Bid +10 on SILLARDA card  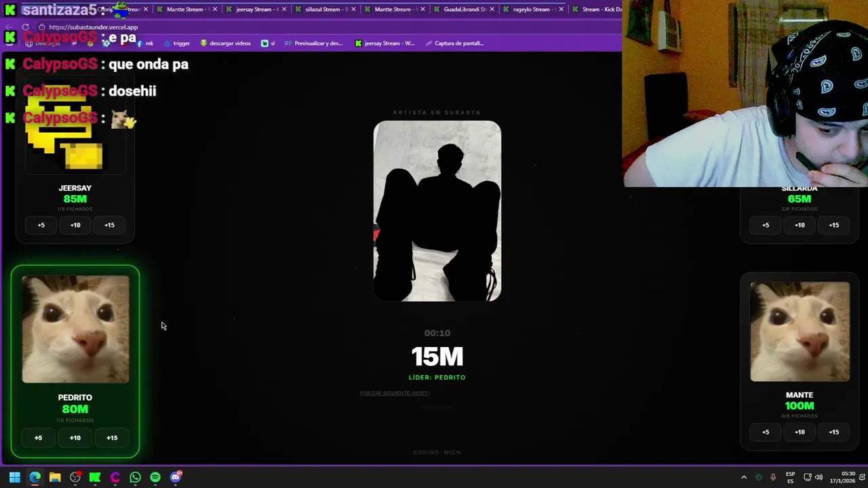click(x=800, y=225)
